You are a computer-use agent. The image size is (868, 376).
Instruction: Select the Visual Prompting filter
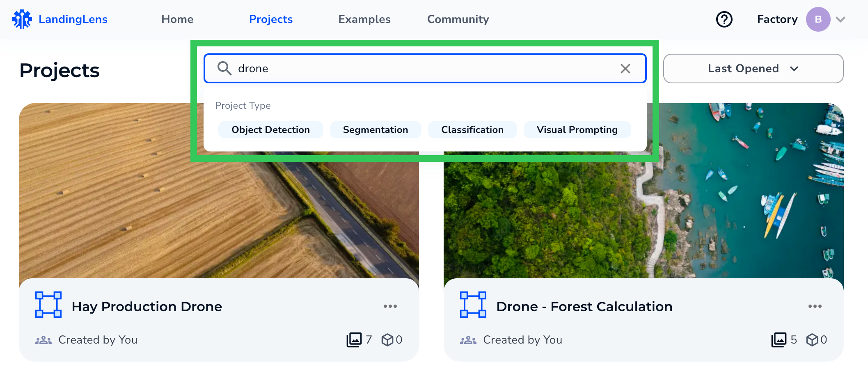(577, 130)
